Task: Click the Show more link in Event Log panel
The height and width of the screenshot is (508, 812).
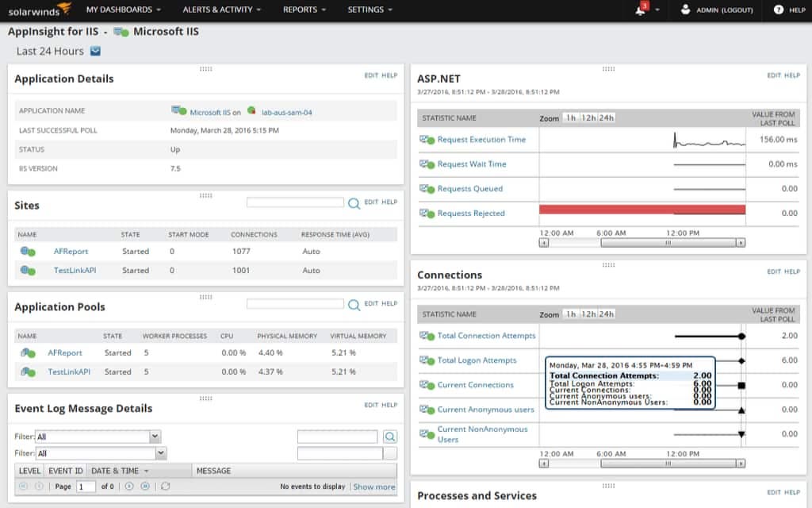Action: point(373,487)
